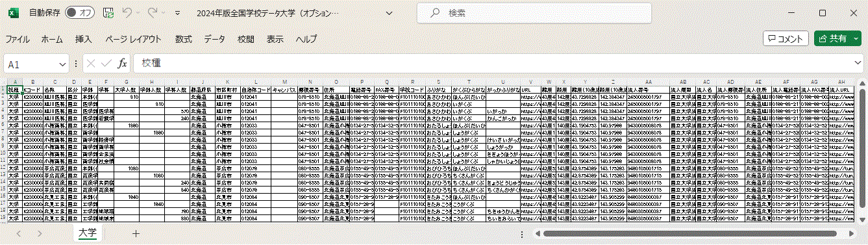
Task: Redo the last undone action
Action: (153, 13)
